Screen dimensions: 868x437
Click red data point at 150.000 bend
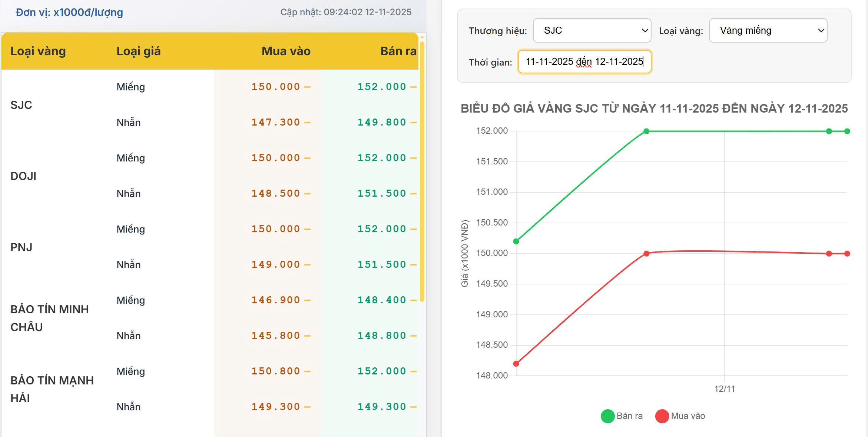point(646,254)
